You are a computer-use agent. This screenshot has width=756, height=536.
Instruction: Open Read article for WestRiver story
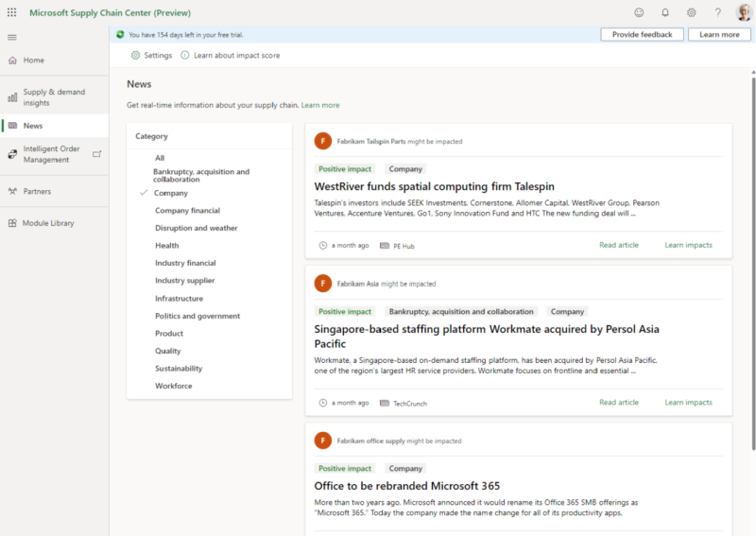619,245
